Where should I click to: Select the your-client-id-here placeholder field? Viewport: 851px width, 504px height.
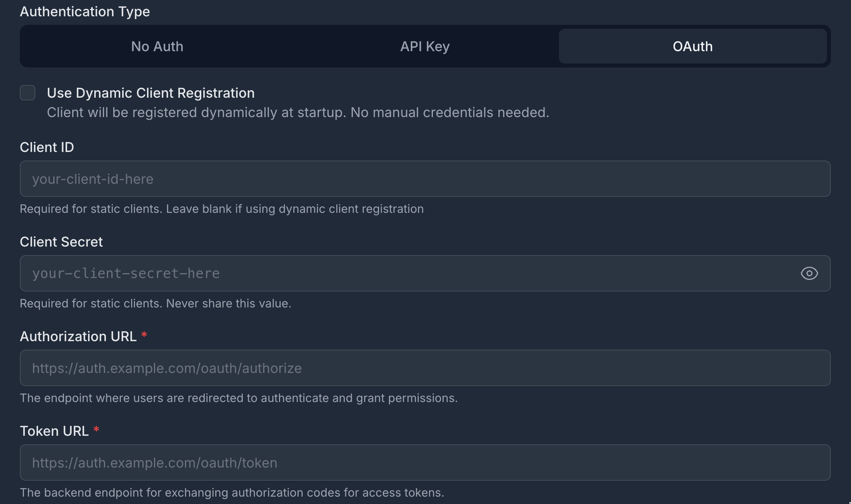pyautogui.click(x=425, y=179)
